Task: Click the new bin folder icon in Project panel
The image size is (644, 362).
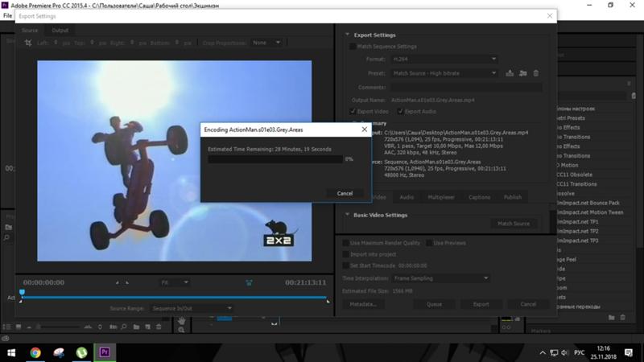Action: coord(136,327)
